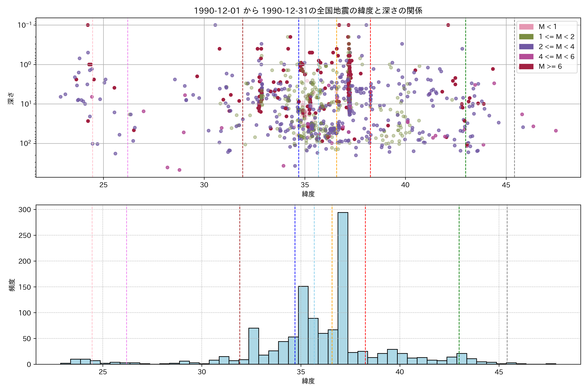Click the 45 tick label of the scatter plot
This screenshot has width=588, height=392.
point(506,185)
